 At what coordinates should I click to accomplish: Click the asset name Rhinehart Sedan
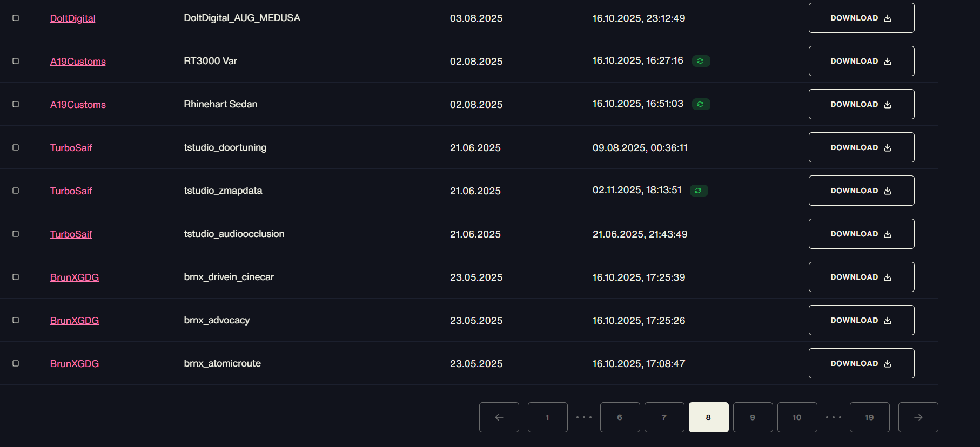point(220,104)
